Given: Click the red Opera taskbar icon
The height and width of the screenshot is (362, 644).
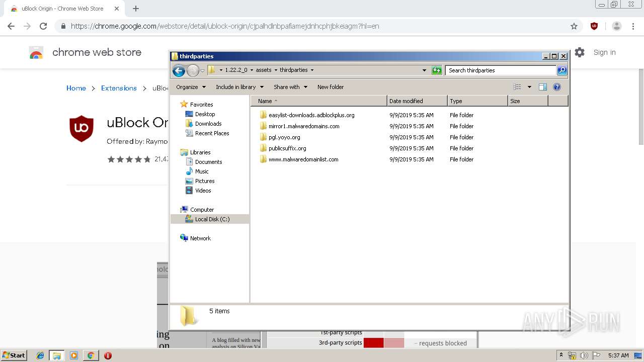Looking at the screenshot, I should [108, 355].
